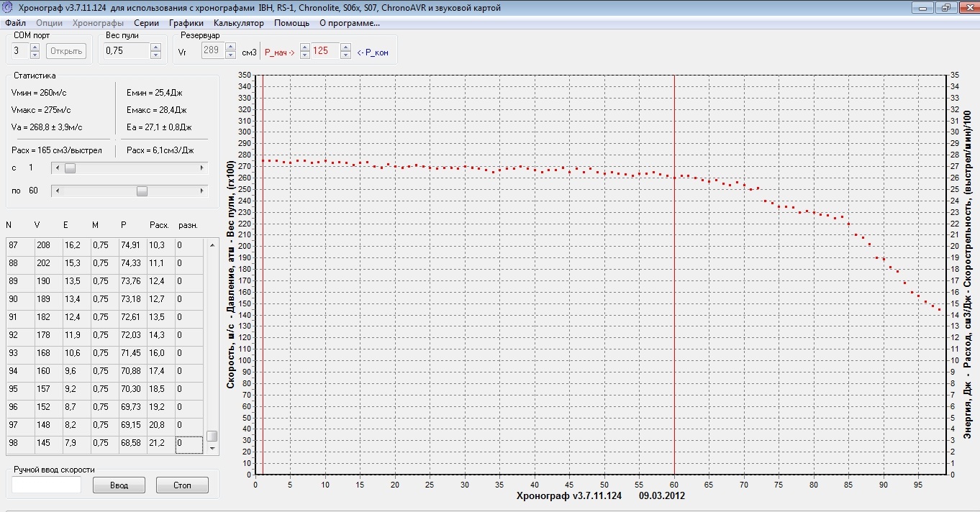Viewport: 980px width, 512px height.
Task: Decrease the COM порт number with down arrow
Action: [35, 55]
